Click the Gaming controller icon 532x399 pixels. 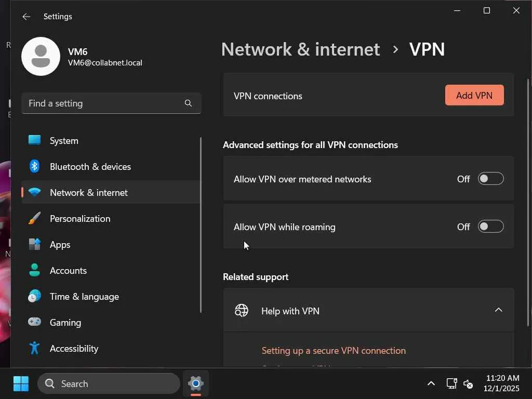tap(34, 322)
